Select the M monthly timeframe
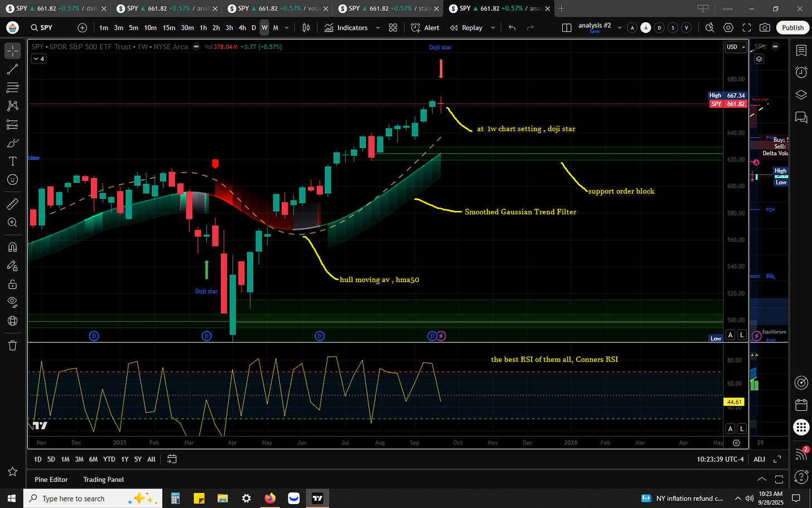The height and width of the screenshot is (508, 812). (275, 27)
